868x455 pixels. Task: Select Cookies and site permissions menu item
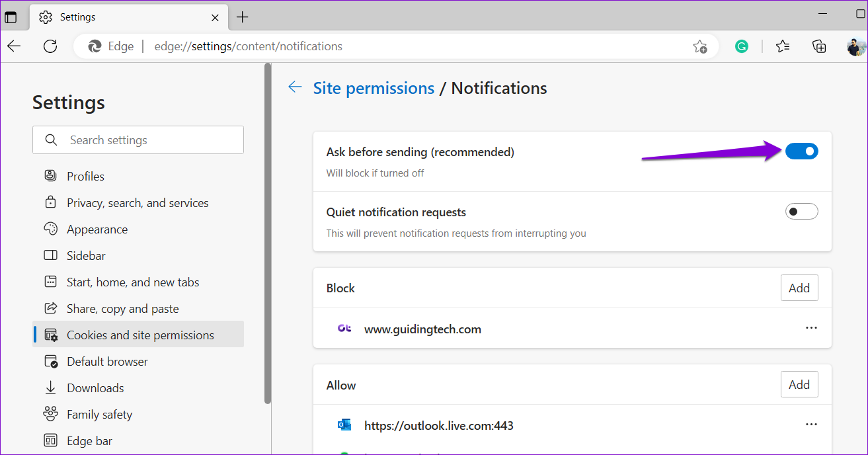point(140,335)
